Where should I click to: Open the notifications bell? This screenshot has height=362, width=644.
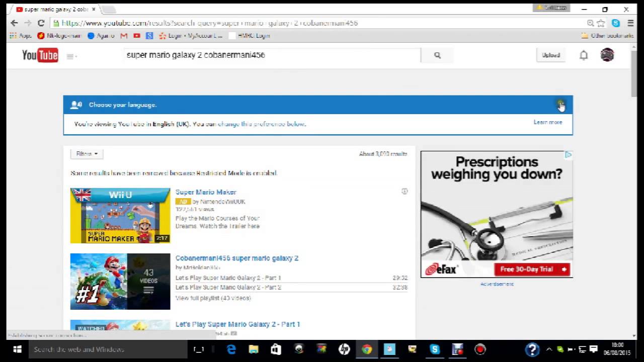coord(584,55)
